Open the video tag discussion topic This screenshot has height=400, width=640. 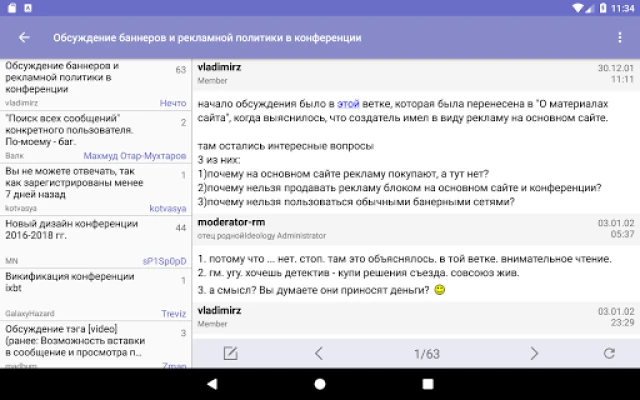point(78,340)
